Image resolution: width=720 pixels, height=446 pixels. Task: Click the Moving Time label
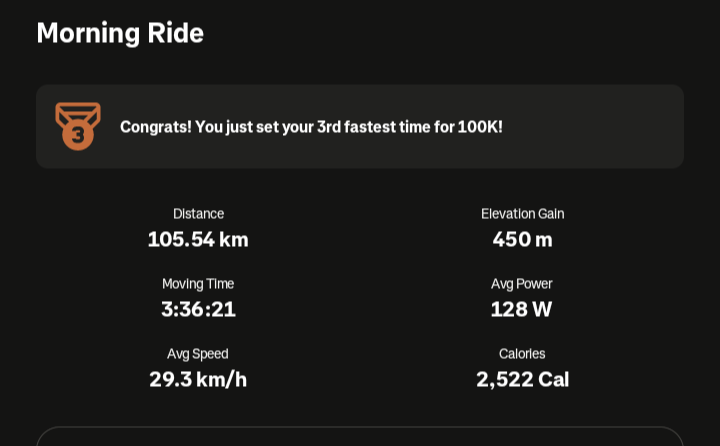click(x=198, y=284)
